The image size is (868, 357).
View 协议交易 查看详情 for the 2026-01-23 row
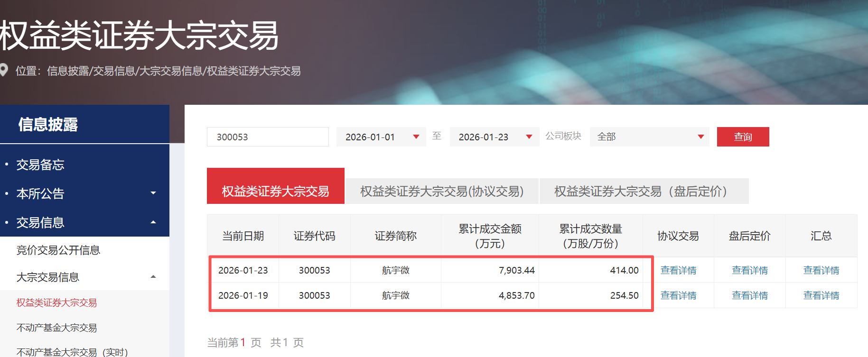[678, 270]
